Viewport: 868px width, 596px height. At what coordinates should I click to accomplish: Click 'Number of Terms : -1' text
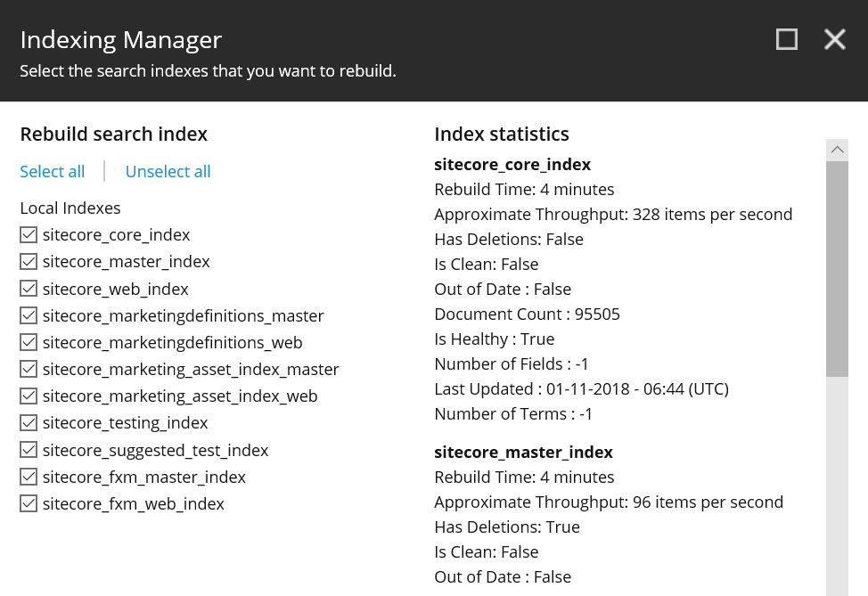point(513,413)
